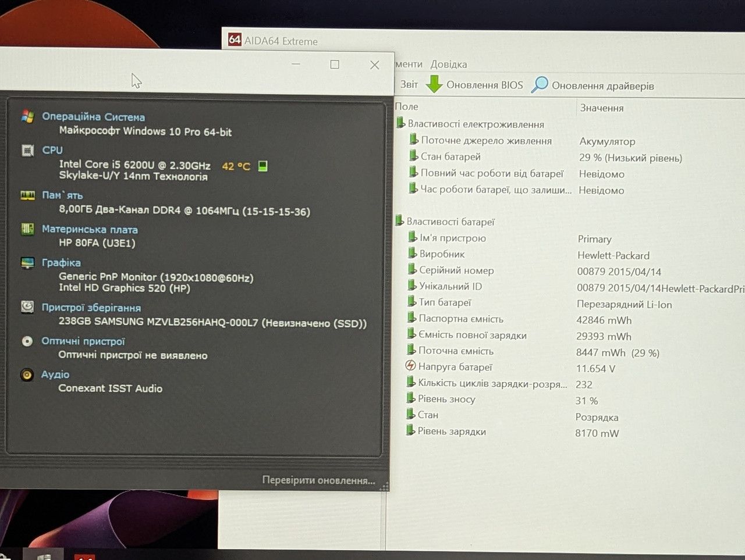Click the disc icon beside Оптичні пристрої
The height and width of the screenshot is (560, 745).
click(x=27, y=341)
